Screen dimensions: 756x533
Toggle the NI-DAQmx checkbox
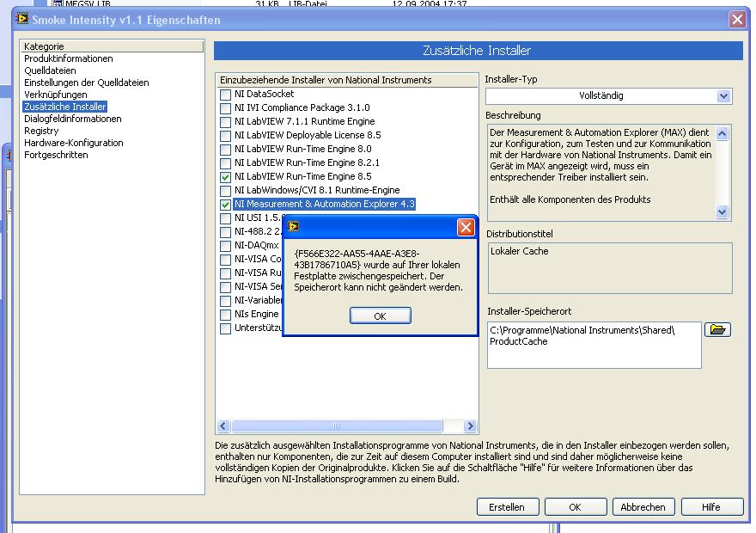(x=225, y=246)
